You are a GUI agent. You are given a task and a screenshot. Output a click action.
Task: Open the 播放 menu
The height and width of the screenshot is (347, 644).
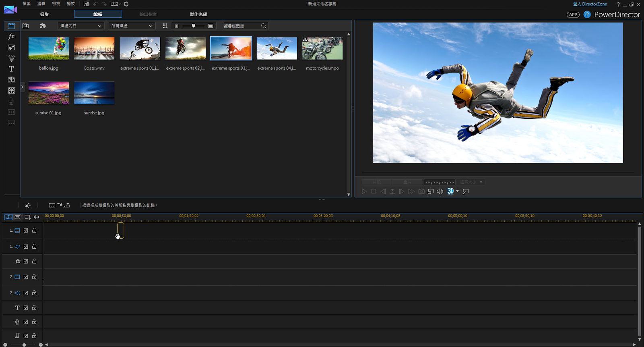coord(71,4)
